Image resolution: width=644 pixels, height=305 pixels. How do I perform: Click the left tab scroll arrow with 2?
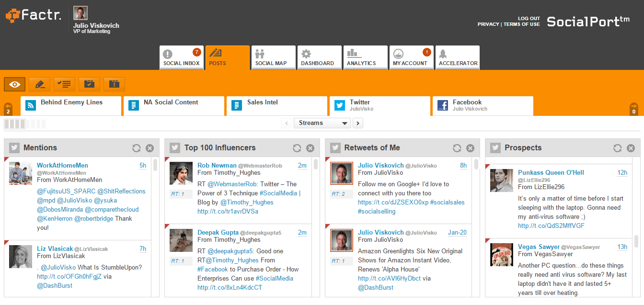(x=8, y=109)
